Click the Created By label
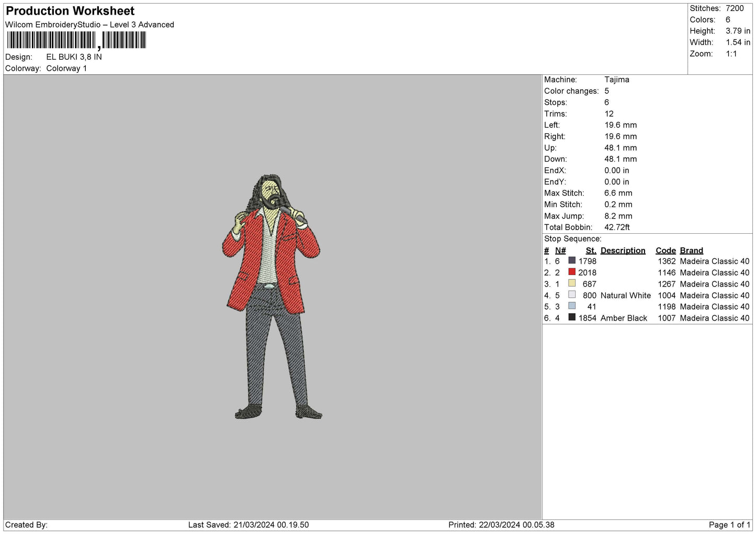This screenshot has width=756, height=534. click(x=26, y=525)
